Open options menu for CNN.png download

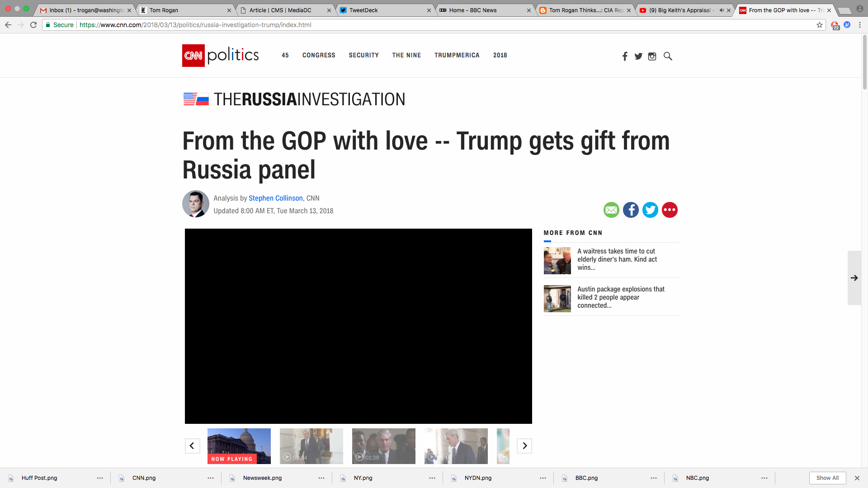tap(211, 478)
